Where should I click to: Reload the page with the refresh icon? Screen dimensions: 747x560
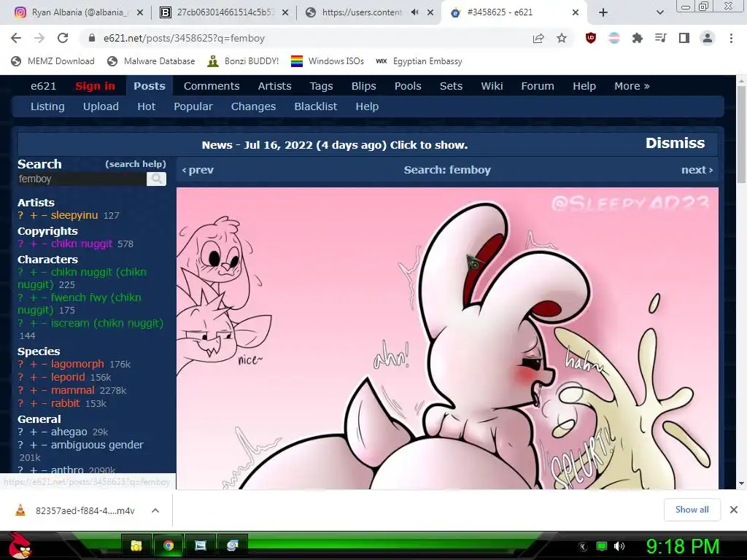click(63, 38)
